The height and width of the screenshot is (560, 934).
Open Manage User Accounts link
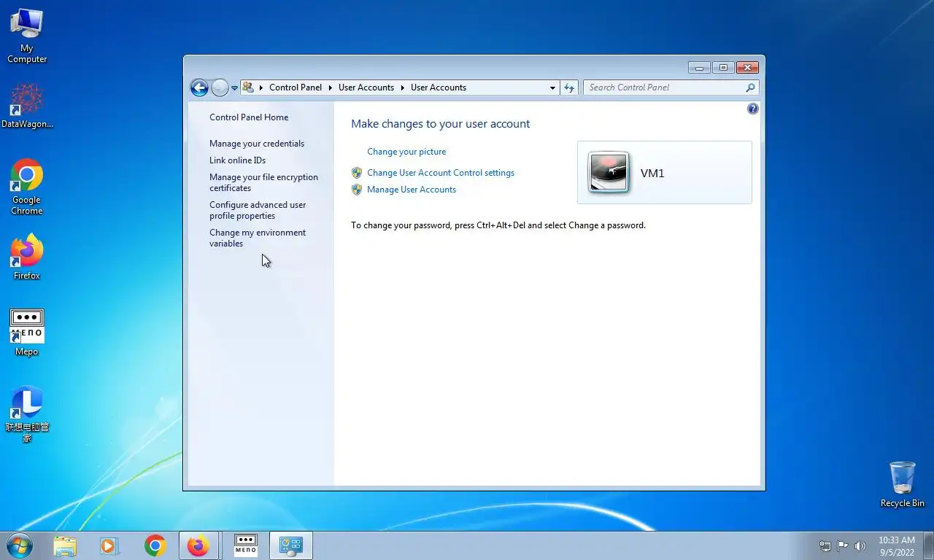(412, 190)
